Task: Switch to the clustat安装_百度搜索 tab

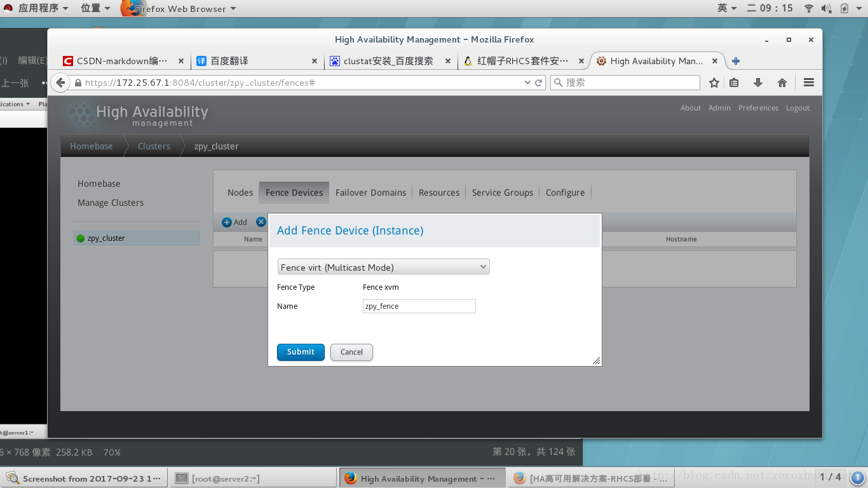Action: (x=388, y=61)
